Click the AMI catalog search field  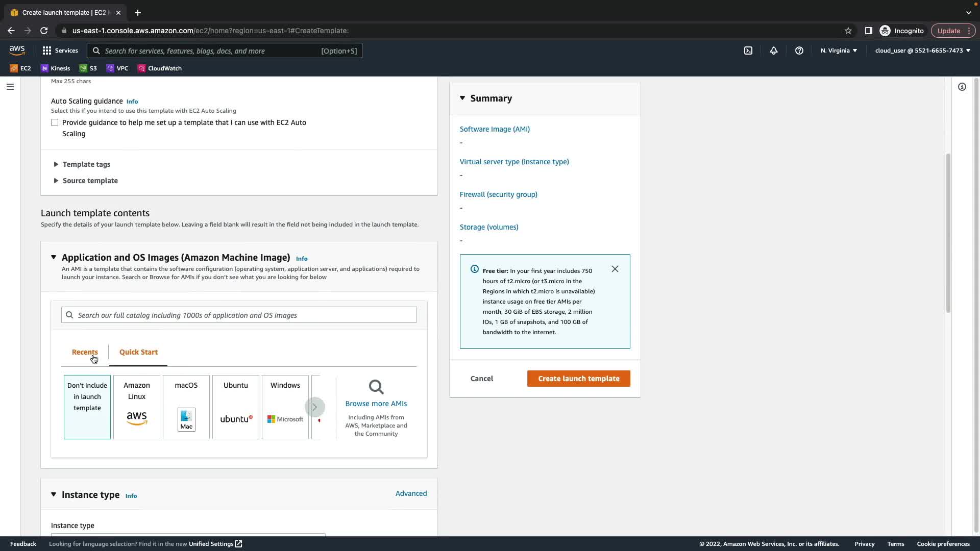239,315
